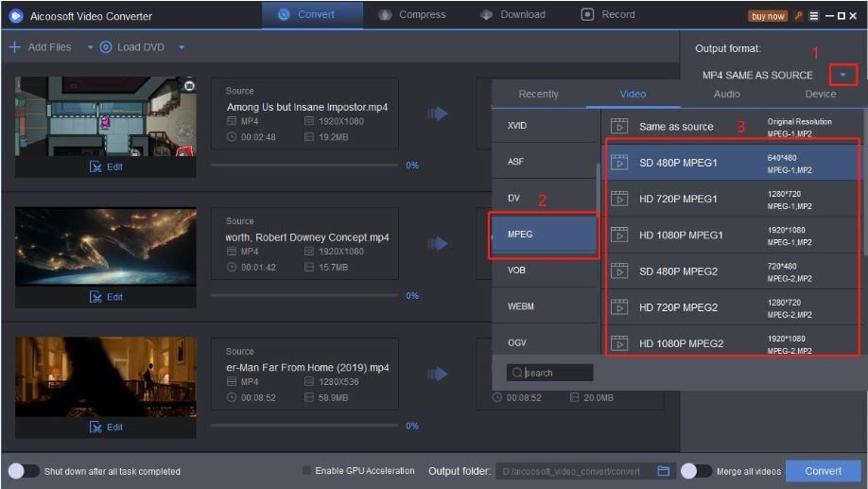This screenshot has width=868, height=489.
Task: Click progress bar of Among Us video
Action: click(x=304, y=165)
